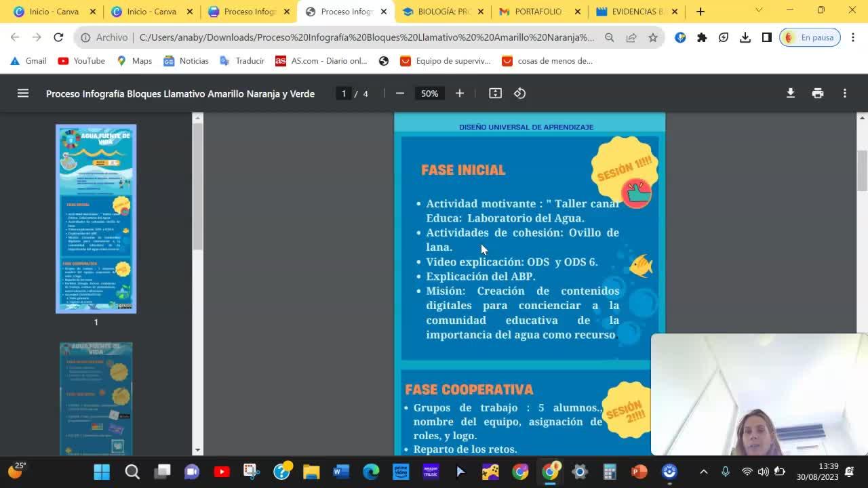The image size is (868, 488).
Task: Download the PDF from viewer toolbar
Action: pyautogui.click(x=791, y=94)
